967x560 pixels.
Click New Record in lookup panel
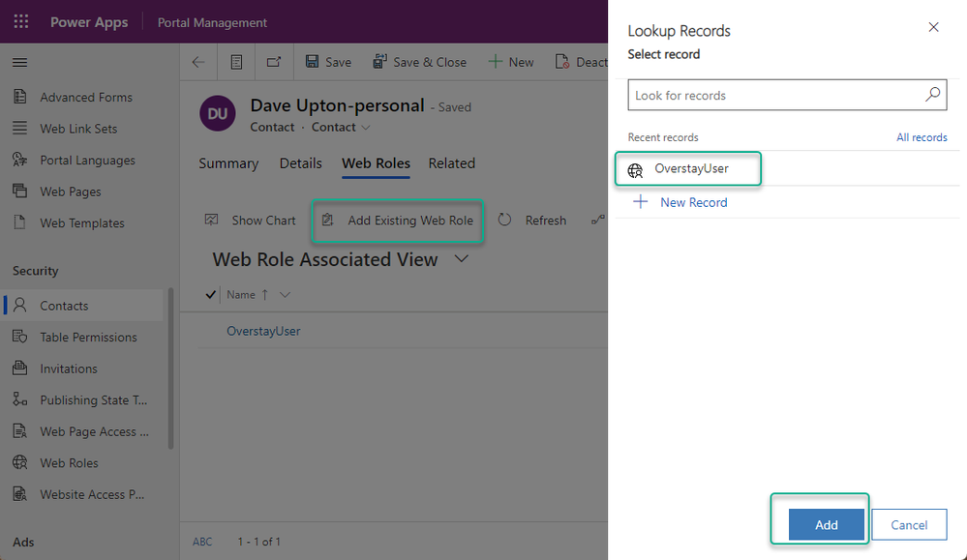pyautogui.click(x=680, y=202)
